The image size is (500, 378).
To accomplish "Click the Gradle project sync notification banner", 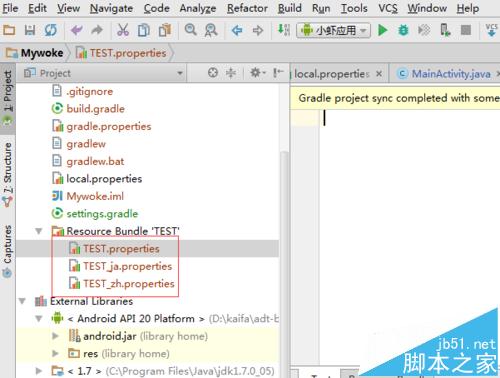I will (395, 98).
